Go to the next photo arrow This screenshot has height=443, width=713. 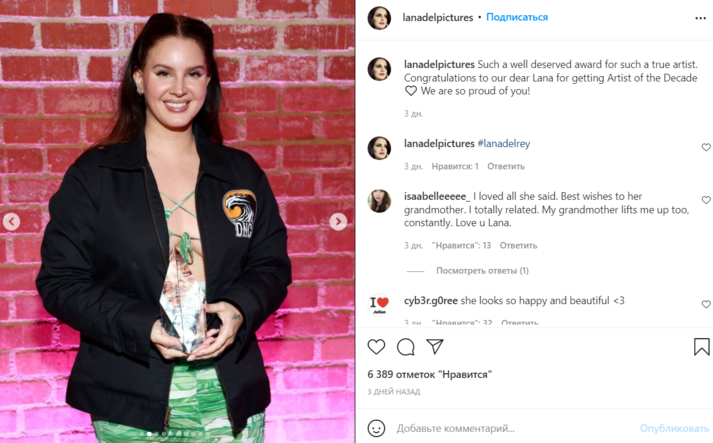coord(338,222)
